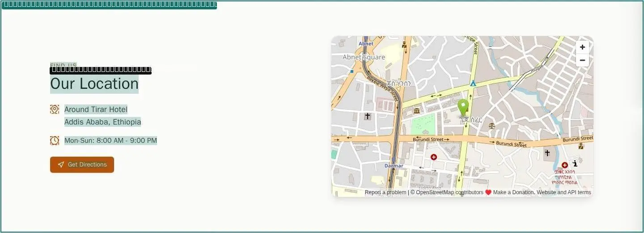This screenshot has height=233, width=644.
Task: Click the church cross icon near river
Action: click(x=547, y=153)
